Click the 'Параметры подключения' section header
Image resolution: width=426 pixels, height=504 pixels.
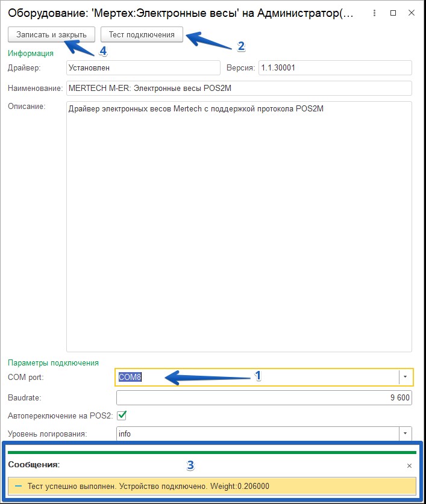tap(53, 362)
